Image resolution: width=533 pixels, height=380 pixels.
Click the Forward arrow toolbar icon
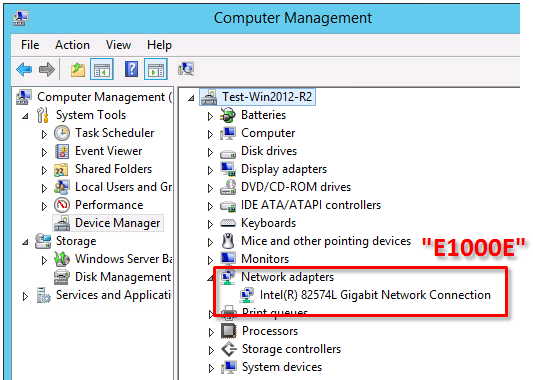click(x=47, y=69)
